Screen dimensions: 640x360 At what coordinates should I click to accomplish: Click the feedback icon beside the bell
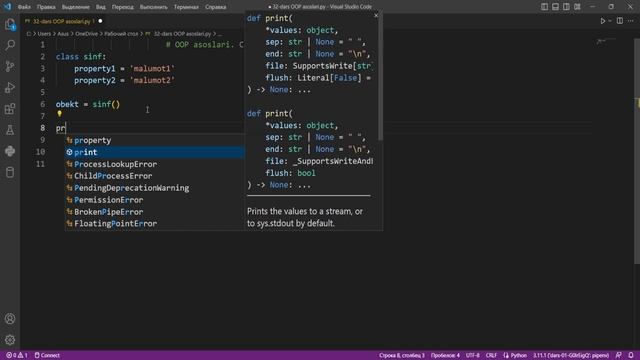(618, 355)
